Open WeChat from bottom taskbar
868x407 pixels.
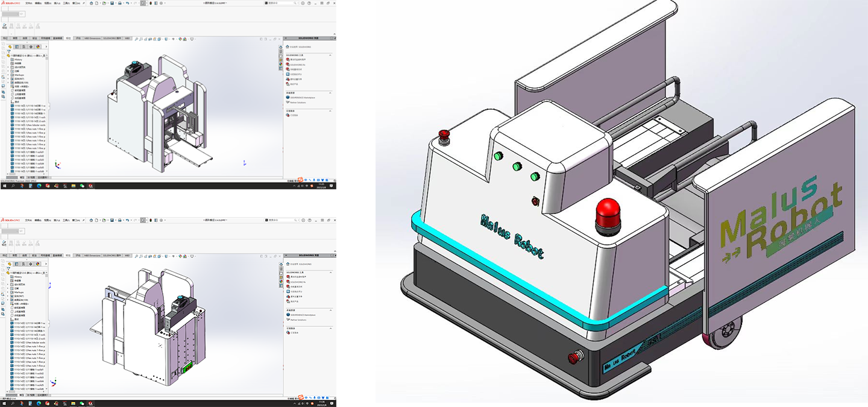tap(82, 403)
